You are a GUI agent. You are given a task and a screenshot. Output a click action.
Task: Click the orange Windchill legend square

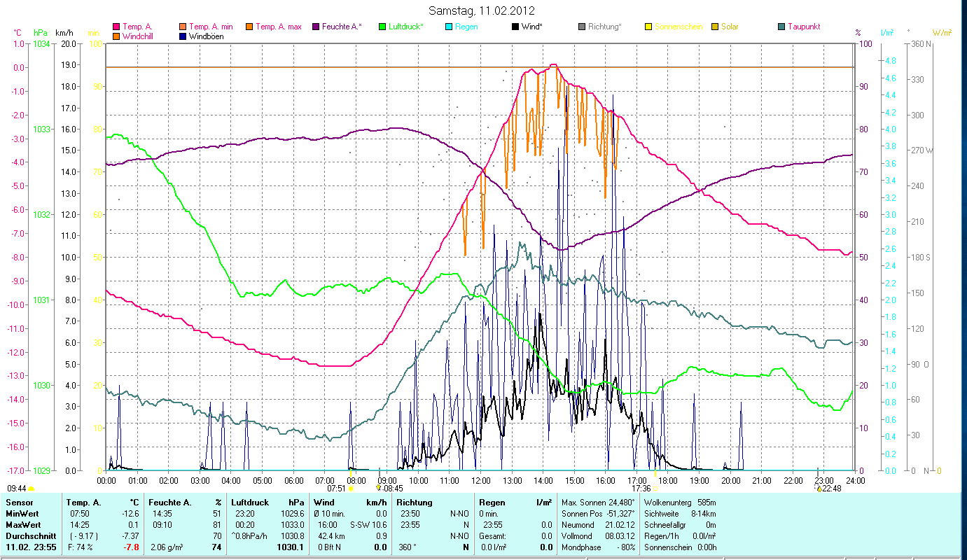coord(116,36)
